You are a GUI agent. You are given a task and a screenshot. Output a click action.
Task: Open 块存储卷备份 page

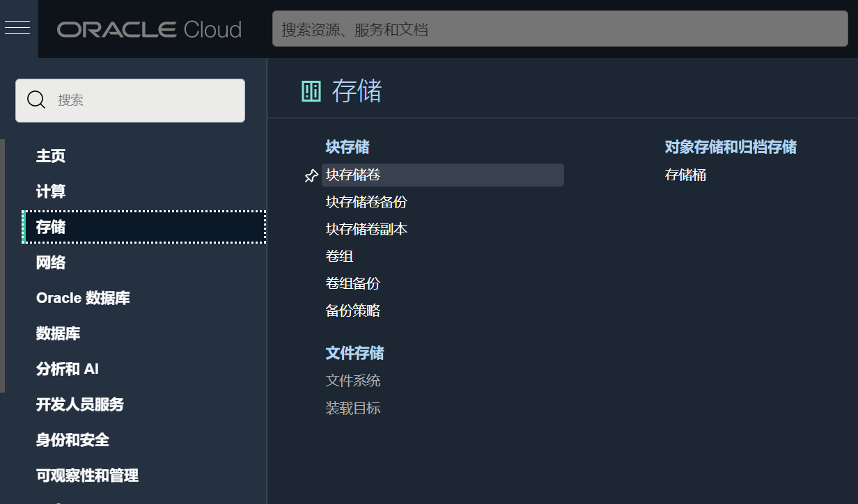tap(366, 202)
